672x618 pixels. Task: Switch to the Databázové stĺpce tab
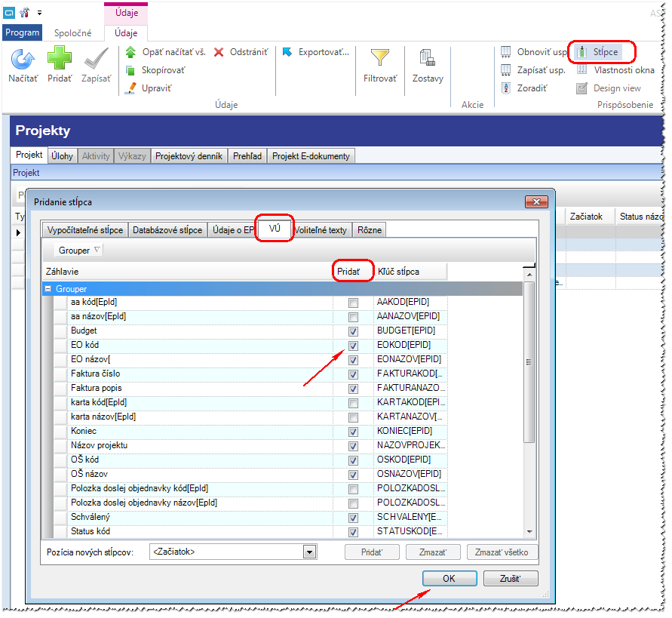coord(167,230)
